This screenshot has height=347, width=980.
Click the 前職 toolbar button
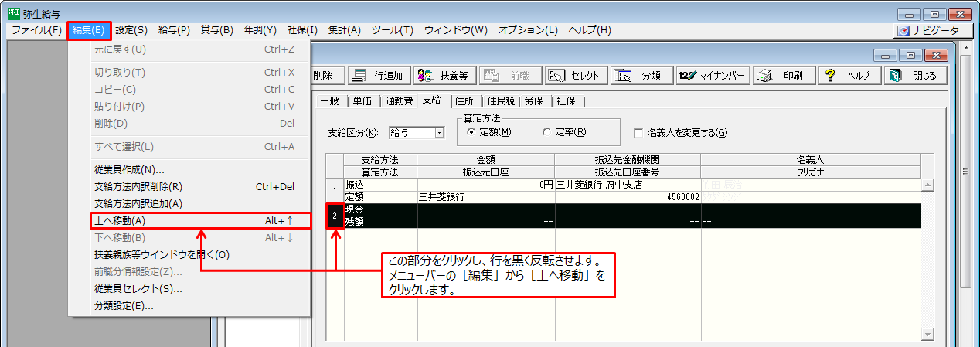pos(509,76)
